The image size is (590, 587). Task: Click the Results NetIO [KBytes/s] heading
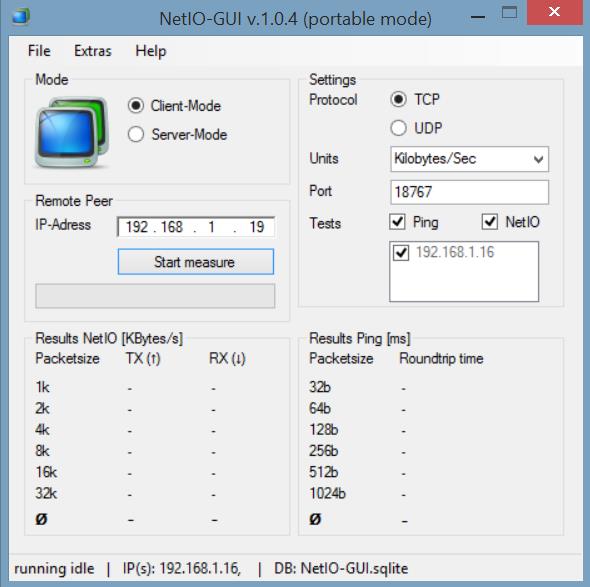pyautogui.click(x=109, y=339)
